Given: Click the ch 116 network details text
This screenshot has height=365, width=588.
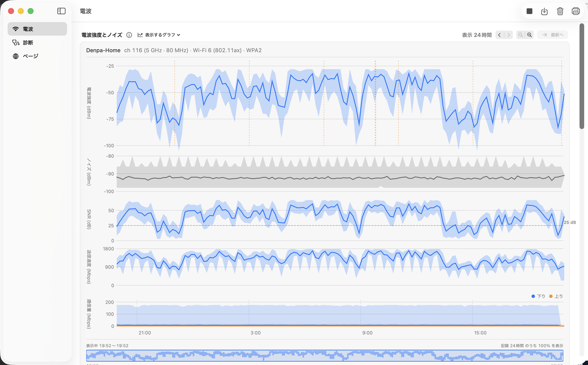Looking at the screenshot, I should click(x=193, y=50).
